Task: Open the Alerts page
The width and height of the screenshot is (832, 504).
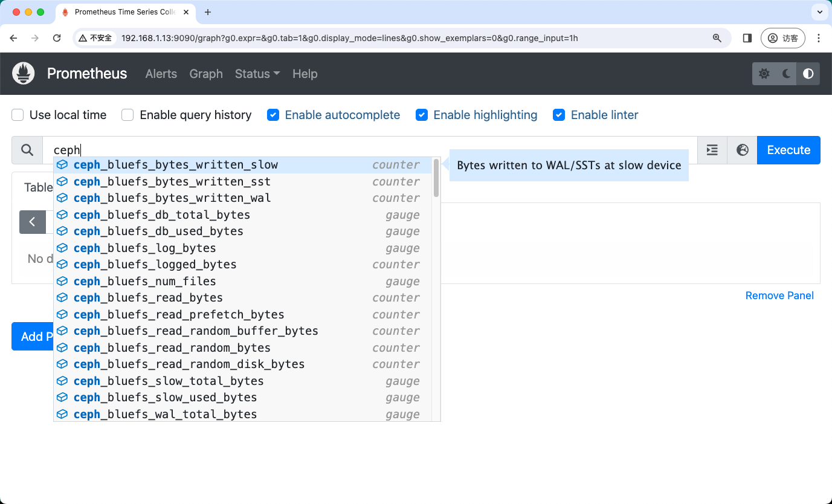Action: click(161, 74)
